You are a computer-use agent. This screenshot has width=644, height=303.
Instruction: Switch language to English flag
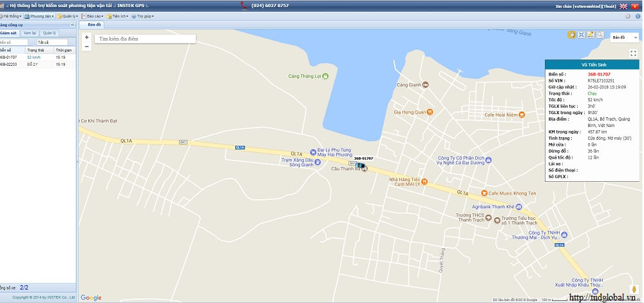pyautogui.click(x=623, y=6)
